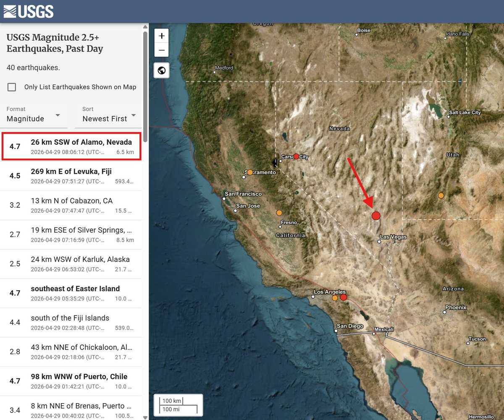Click the Nevada state label on map
The height and width of the screenshot is (420, 504).
point(339,129)
